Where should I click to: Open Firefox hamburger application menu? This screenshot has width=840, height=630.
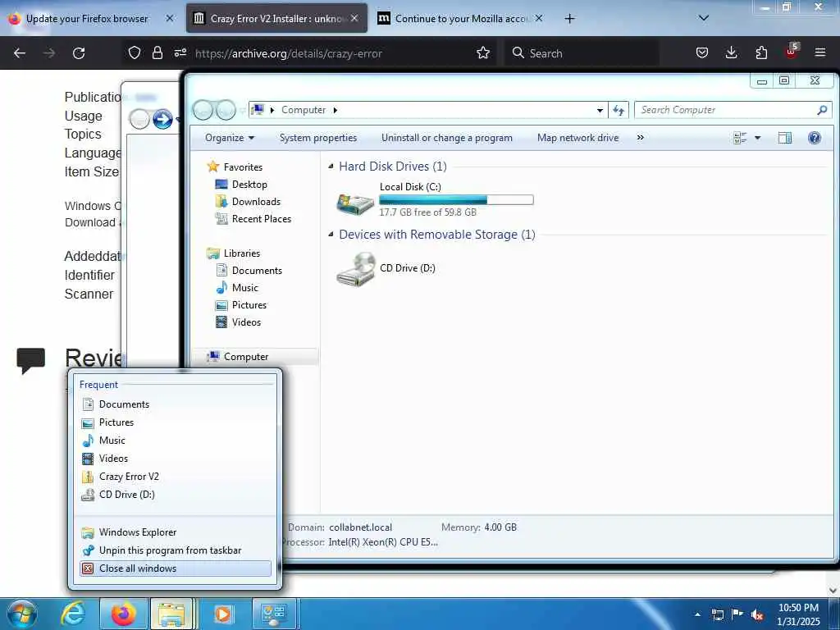tap(820, 53)
